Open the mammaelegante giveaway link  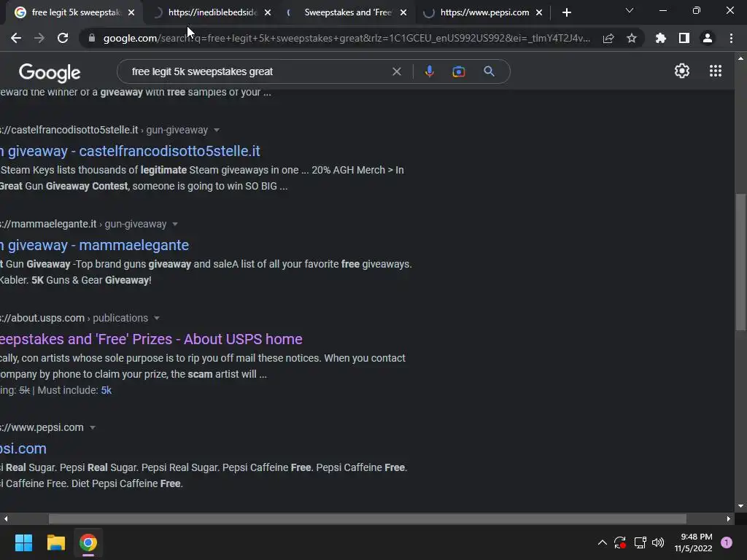pos(94,245)
